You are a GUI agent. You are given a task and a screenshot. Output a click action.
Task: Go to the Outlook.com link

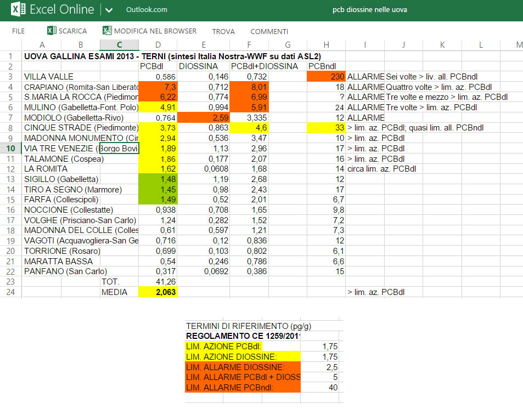pos(147,10)
